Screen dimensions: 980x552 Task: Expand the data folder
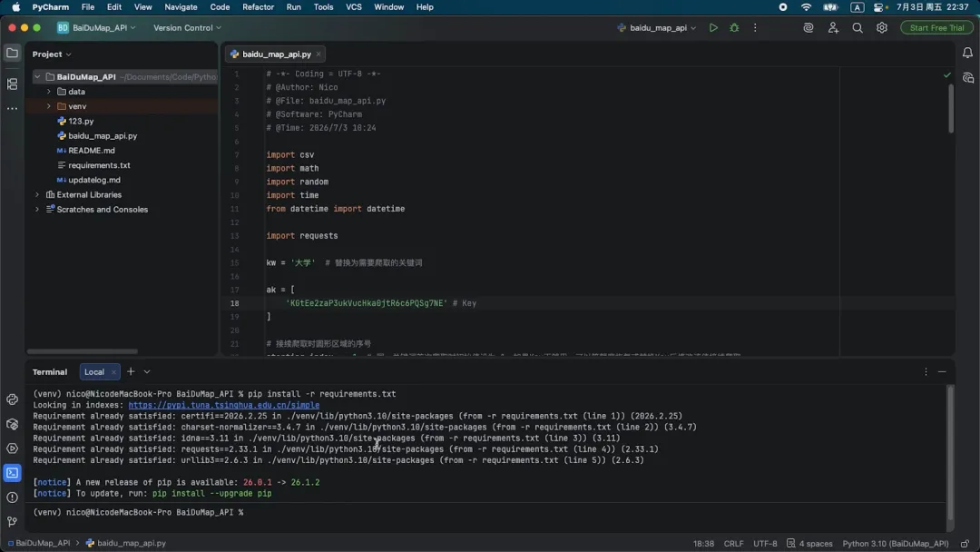coord(49,92)
